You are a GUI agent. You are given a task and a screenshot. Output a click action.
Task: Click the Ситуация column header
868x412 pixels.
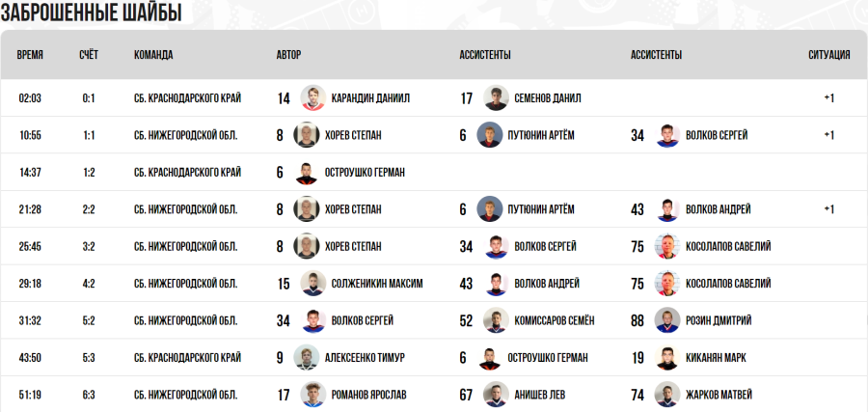point(828,55)
